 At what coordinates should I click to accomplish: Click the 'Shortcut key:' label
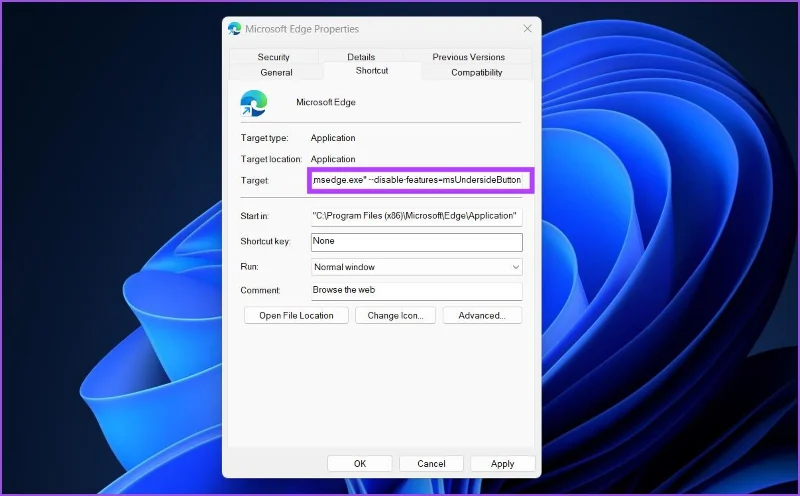tap(265, 241)
